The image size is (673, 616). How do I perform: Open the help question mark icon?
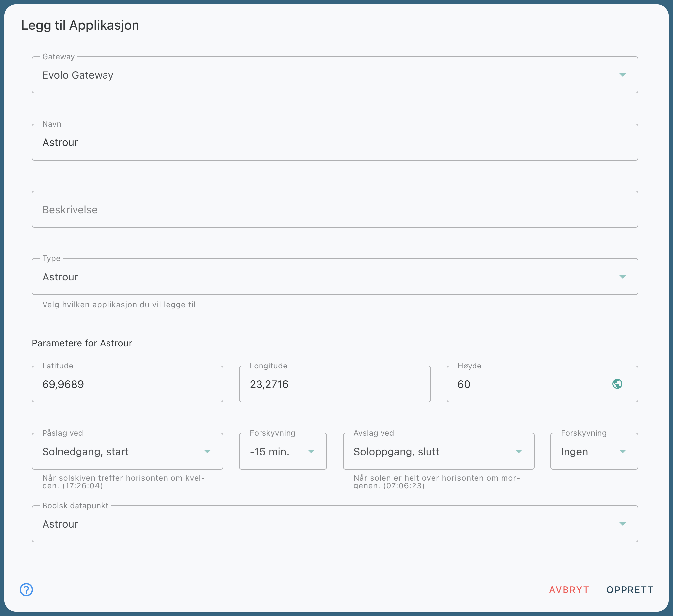(26, 589)
